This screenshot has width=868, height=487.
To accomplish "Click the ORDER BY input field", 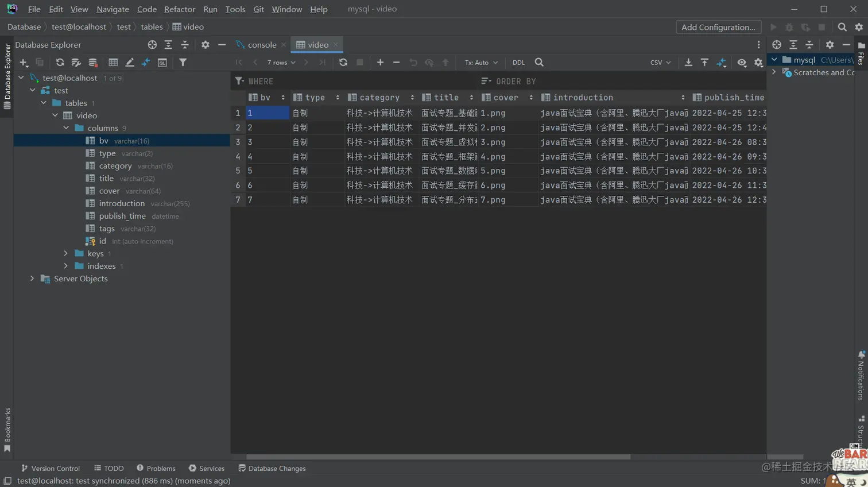I will pyautogui.click(x=623, y=82).
